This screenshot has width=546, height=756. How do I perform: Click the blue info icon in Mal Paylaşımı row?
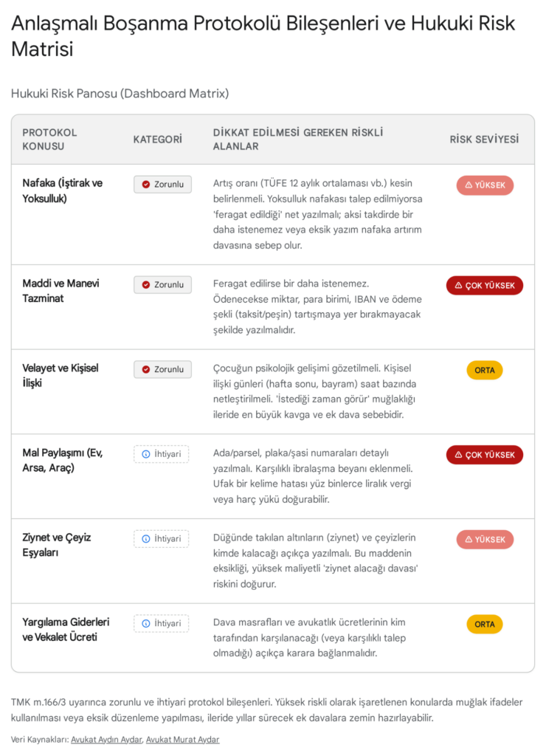point(146,454)
